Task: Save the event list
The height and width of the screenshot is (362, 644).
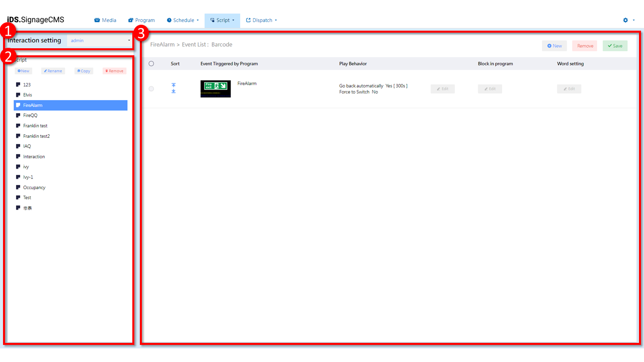Action: tap(615, 46)
